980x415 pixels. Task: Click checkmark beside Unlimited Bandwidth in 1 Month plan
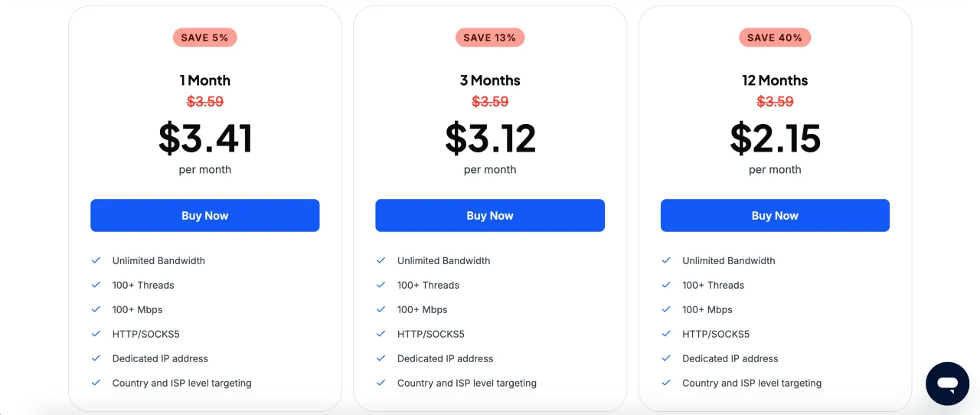click(x=96, y=260)
